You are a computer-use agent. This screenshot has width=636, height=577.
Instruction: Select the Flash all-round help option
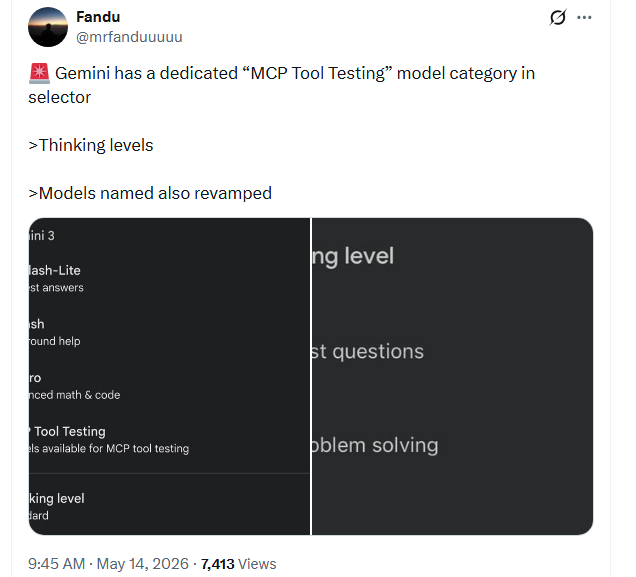tap(54, 332)
